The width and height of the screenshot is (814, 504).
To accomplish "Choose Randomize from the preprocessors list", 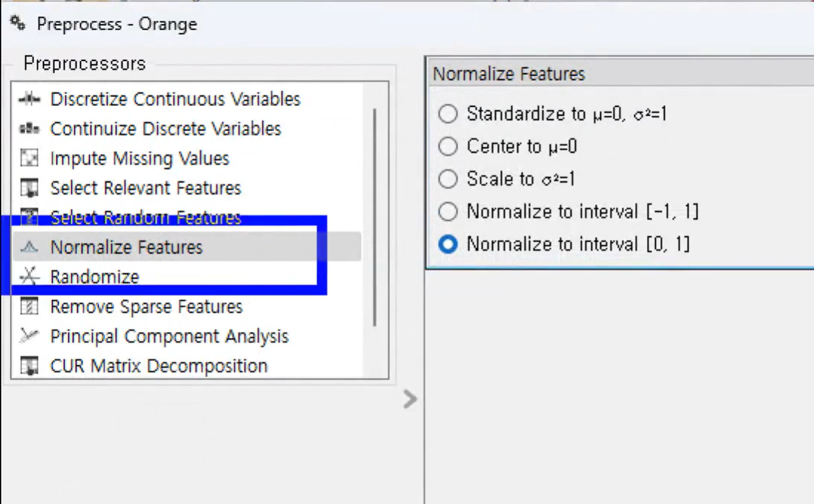I will click(x=95, y=277).
